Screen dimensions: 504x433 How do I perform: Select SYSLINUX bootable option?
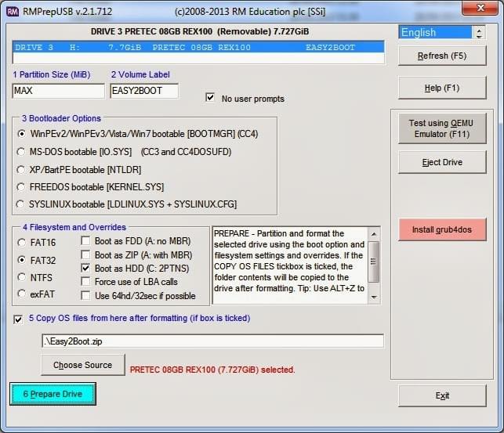[x=20, y=204]
